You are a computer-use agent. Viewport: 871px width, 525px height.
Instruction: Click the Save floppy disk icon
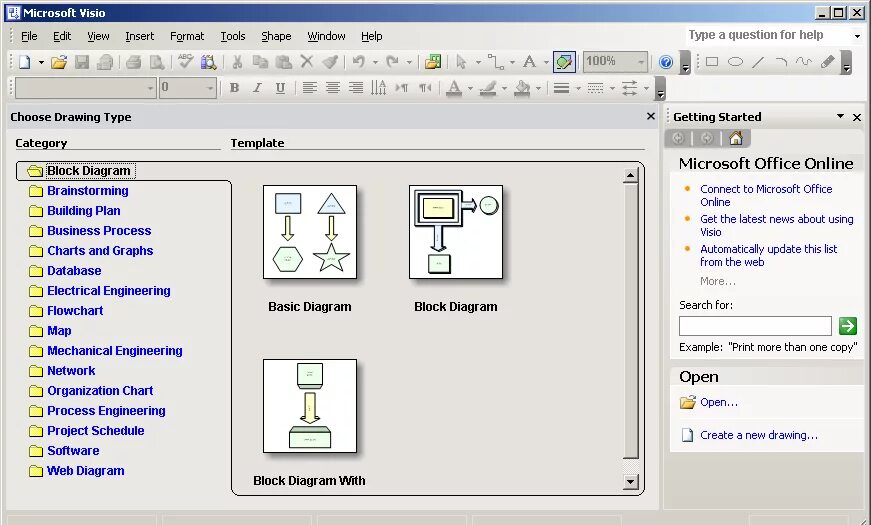tap(82, 62)
